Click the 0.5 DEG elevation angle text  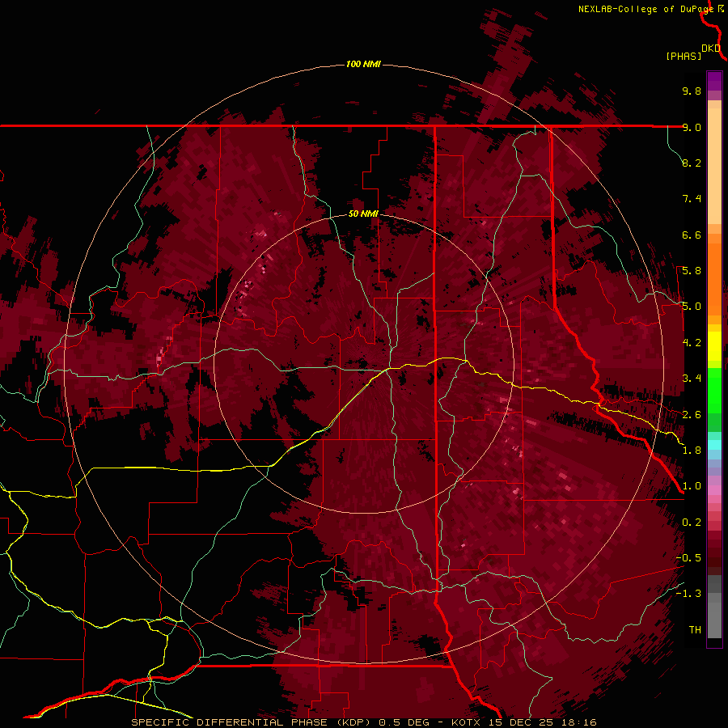click(x=404, y=722)
